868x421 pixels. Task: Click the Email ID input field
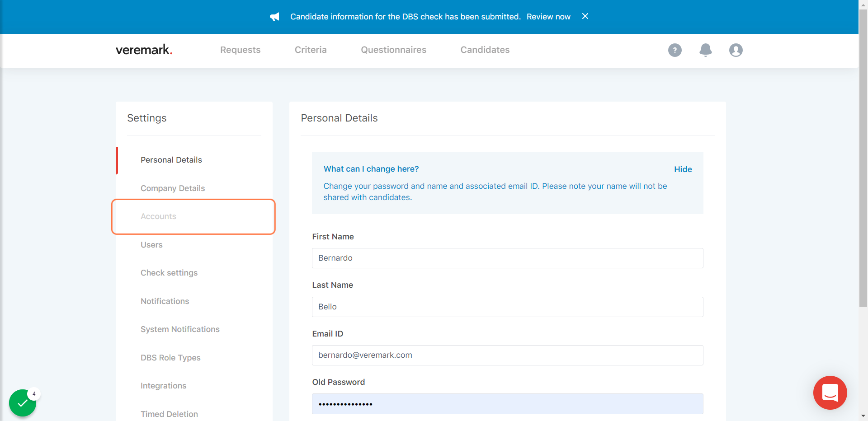coord(507,355)
